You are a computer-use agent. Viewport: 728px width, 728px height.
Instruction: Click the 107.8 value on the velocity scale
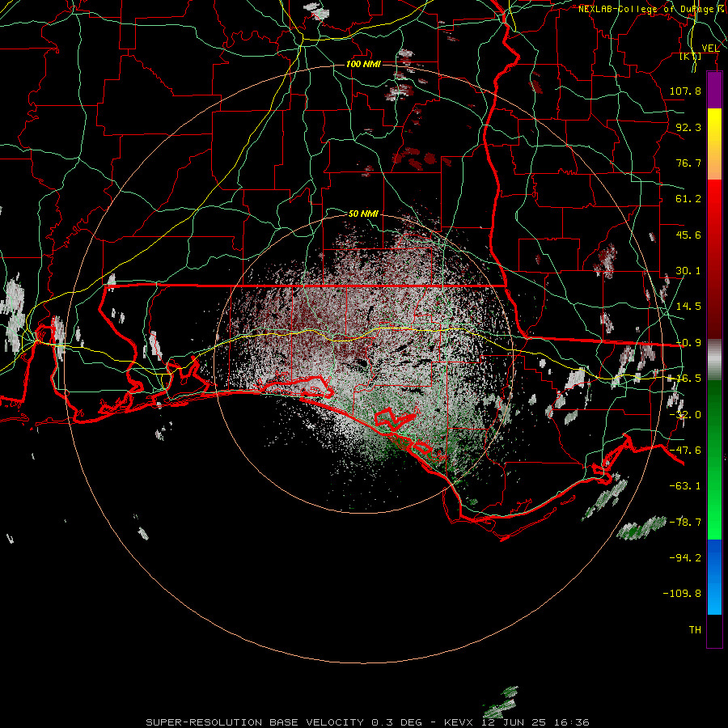(685, 91)
